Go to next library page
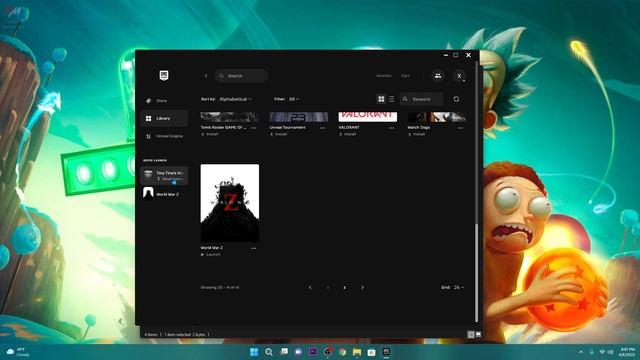Screen dimensions: 640x360 (x=362, y=287)
